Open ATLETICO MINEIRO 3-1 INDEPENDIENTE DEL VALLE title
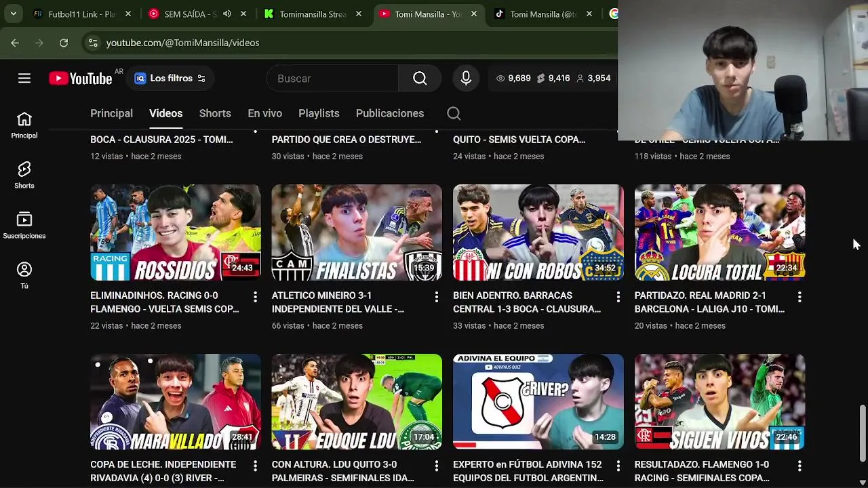The height and width of the screenshot is (488, 868). 338,302
